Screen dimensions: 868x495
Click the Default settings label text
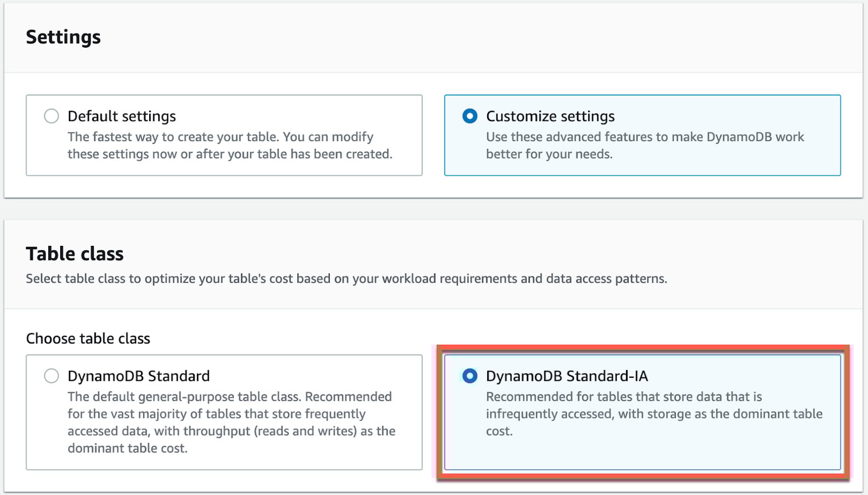point(122,115)
